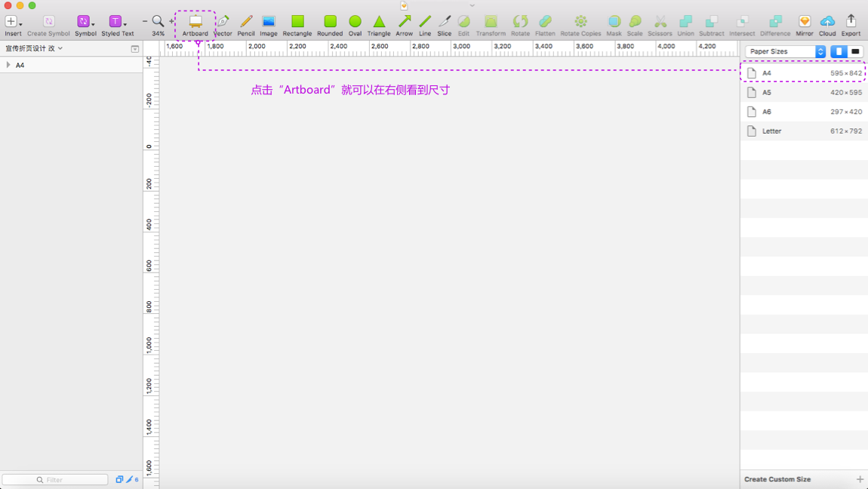The height and width of the screenshot is (489, 868).
Task: Select the Slice tool
Action: tap(445, 25)
